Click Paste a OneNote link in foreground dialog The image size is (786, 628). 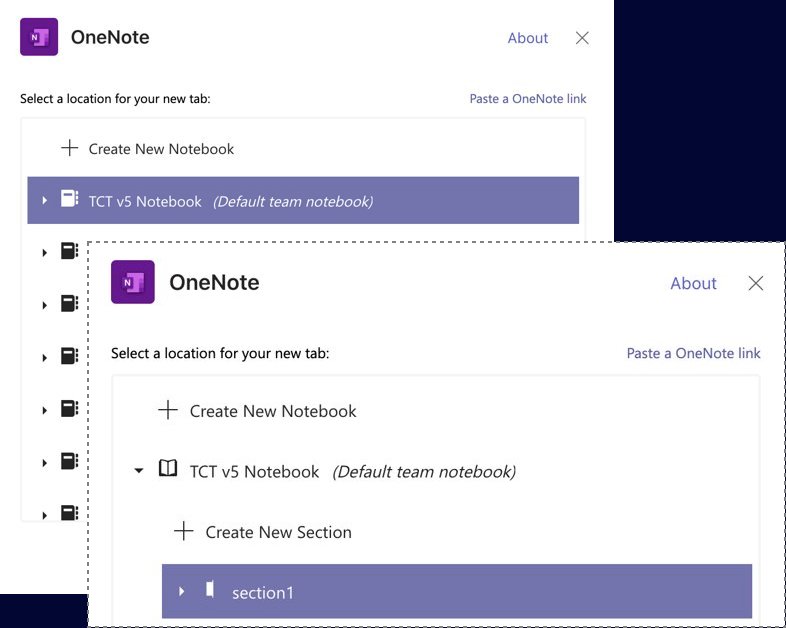[693, 353]
